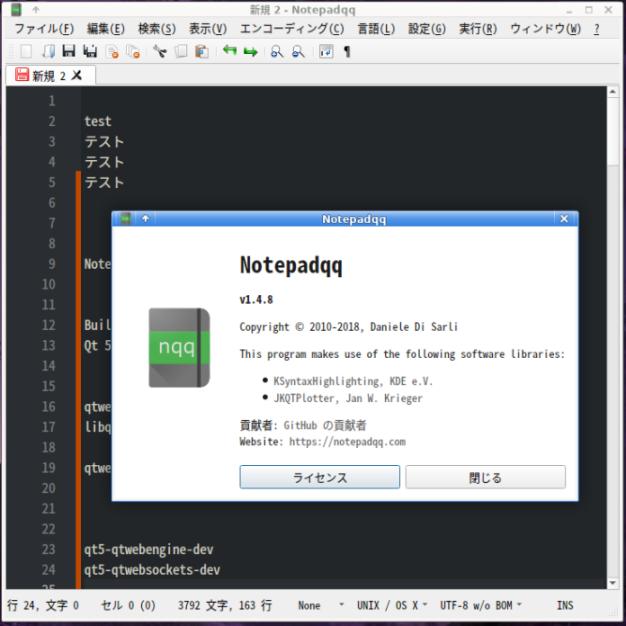Click the セル 0 (0) status entry
The height and width of the screenshot is (626, 626).
(128, 606)
